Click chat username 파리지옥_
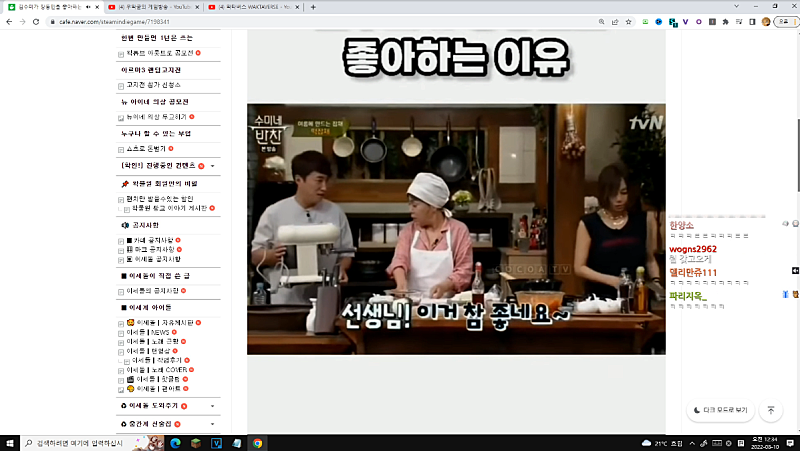Screen dimensions: 800x451 click(688, 296)
